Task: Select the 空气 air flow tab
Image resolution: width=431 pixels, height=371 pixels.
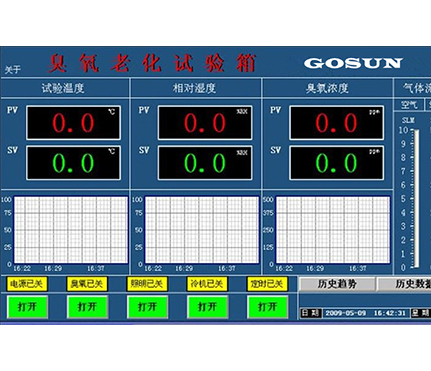Action: 409,105
